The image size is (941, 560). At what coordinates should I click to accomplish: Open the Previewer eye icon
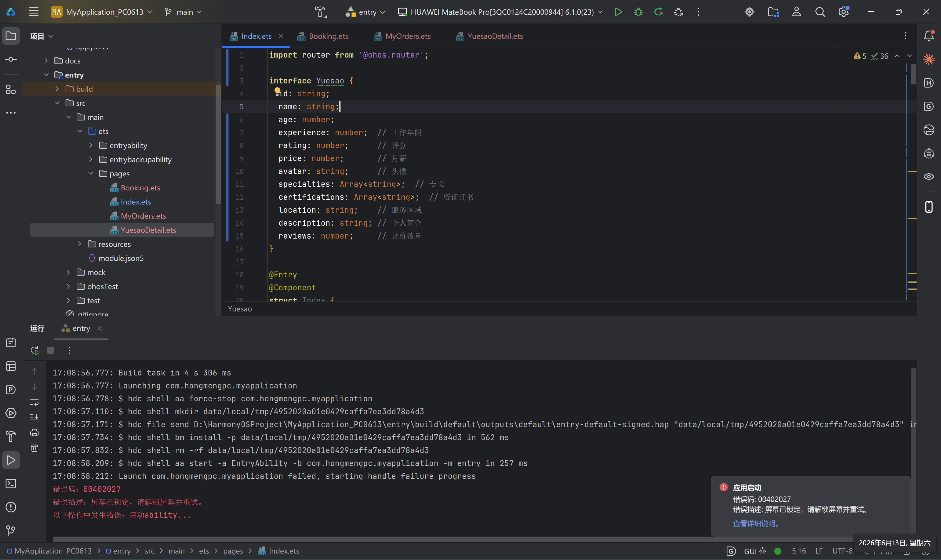tap(929, 177)
